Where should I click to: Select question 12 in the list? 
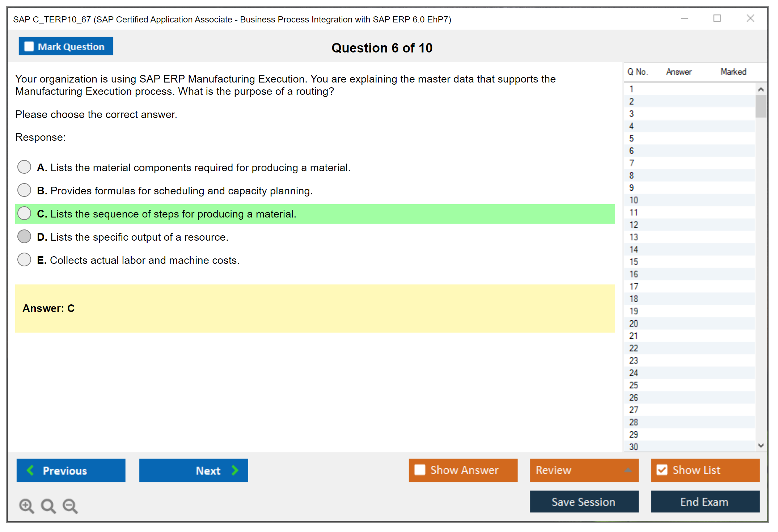(x=634, y=225)
